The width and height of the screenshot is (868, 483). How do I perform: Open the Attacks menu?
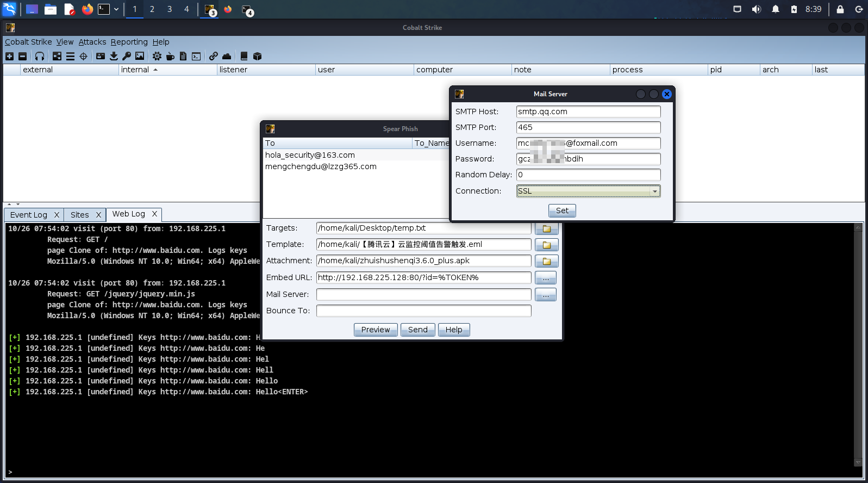[92, 42]
